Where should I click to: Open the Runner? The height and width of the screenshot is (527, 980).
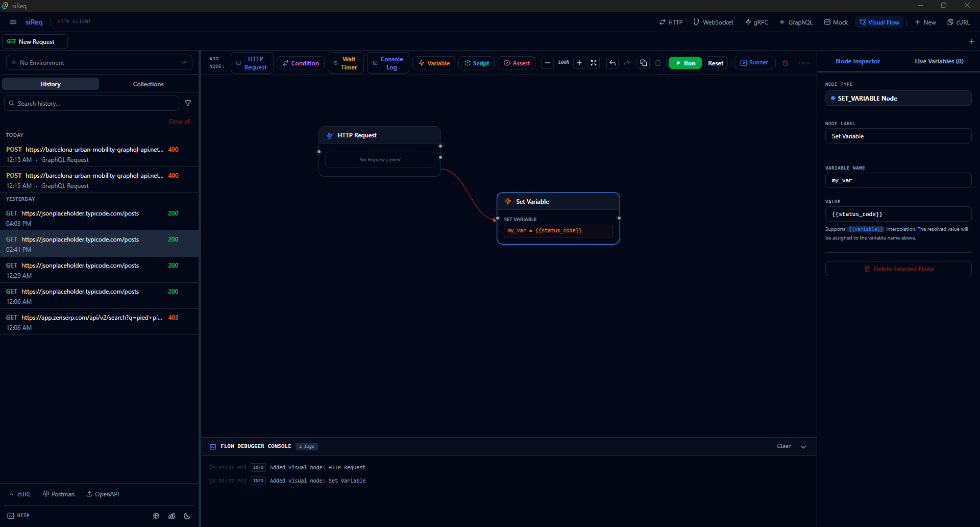[x=754, y=62]
